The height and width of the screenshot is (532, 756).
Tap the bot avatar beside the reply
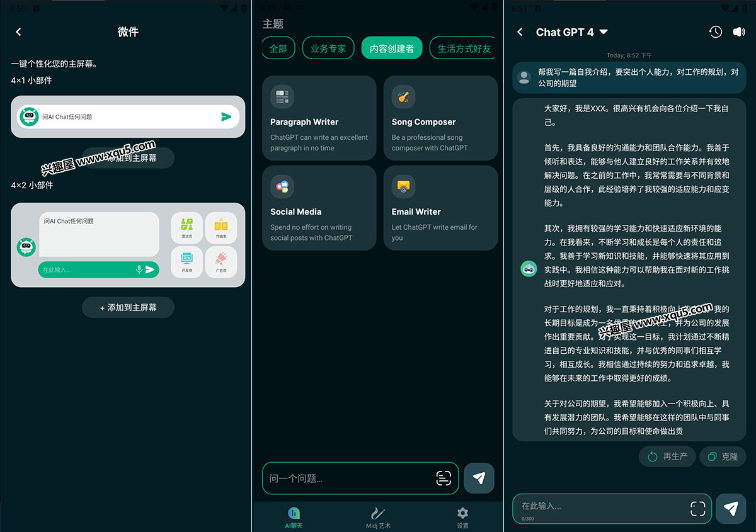click(x=529, y=269)
